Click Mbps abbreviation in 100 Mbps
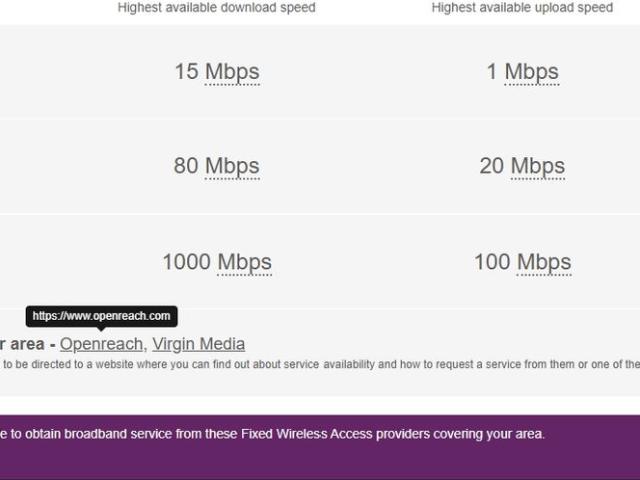 544,262
